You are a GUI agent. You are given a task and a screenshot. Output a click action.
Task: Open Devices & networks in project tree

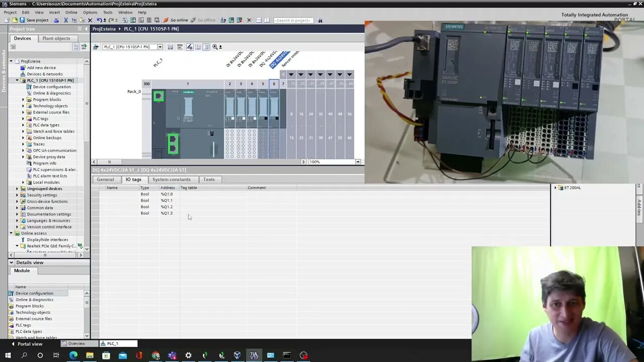tap(45, 74)
